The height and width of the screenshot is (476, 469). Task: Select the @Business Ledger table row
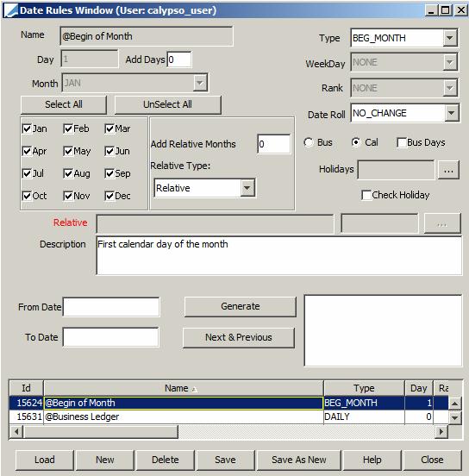pyautogui.click(x=228, y=416)
